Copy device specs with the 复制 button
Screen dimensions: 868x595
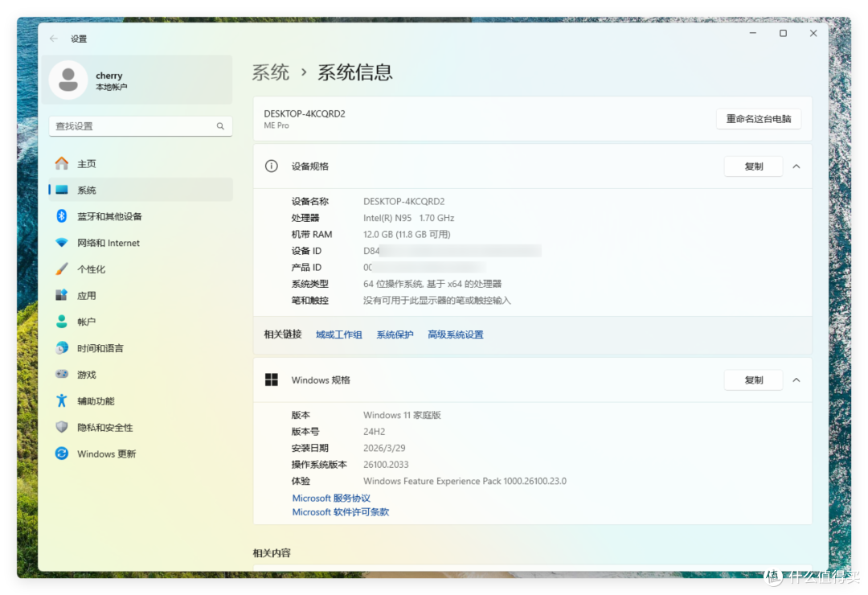(753, 166)
